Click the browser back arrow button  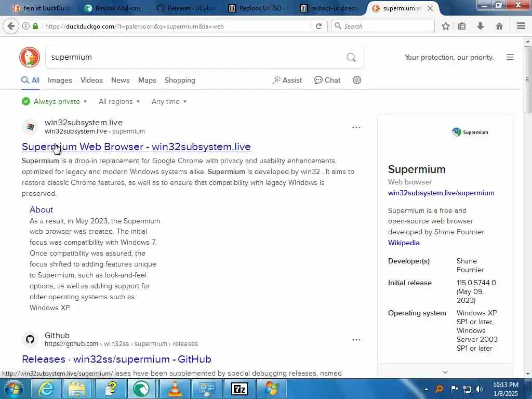click(11, 26)
